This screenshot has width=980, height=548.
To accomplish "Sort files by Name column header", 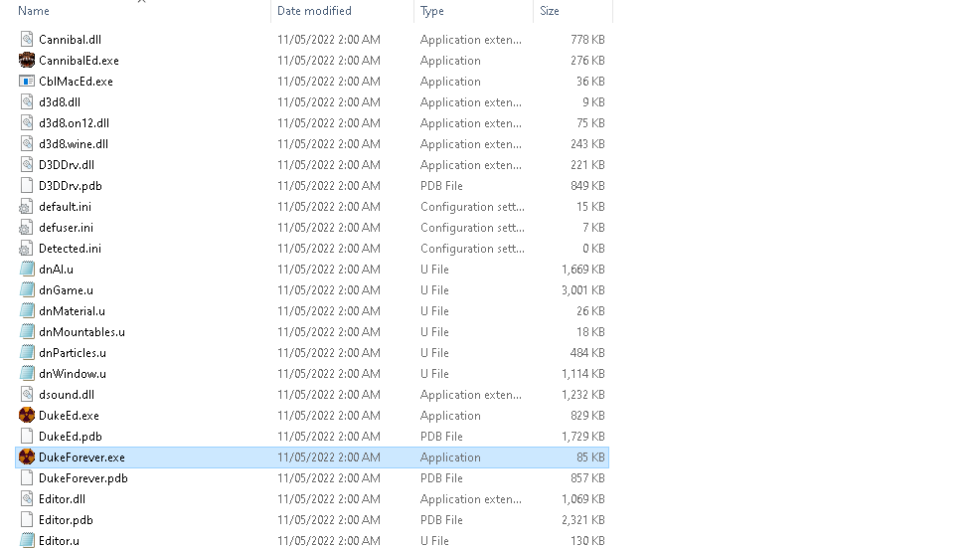I will pos(34,11).
